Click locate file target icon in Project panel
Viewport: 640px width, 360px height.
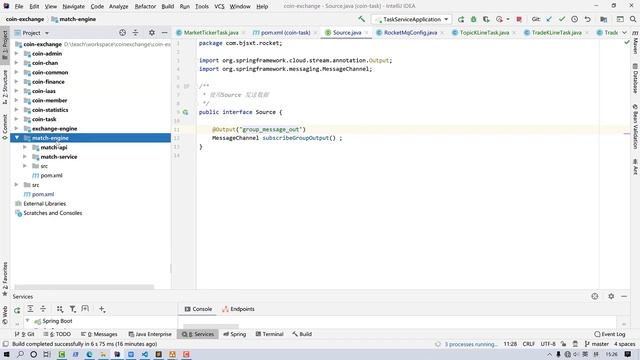click(x=122, y=33)
